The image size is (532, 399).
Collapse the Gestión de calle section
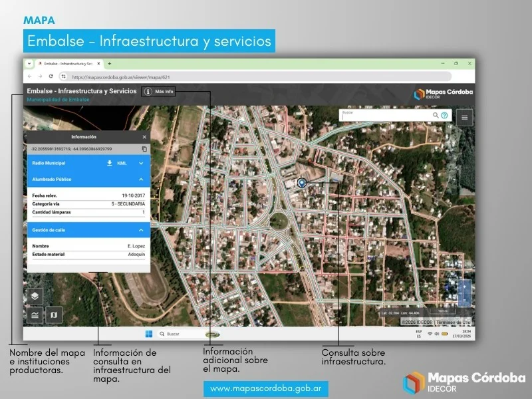tap(141, 230)
